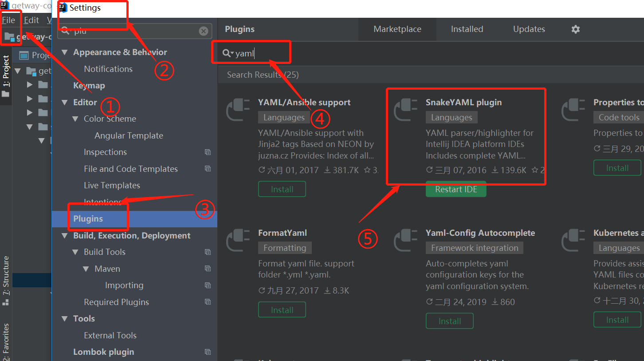The height and width of the screenshot is (361, 644).
Task: Open the File menu
Action: point(8,20)
